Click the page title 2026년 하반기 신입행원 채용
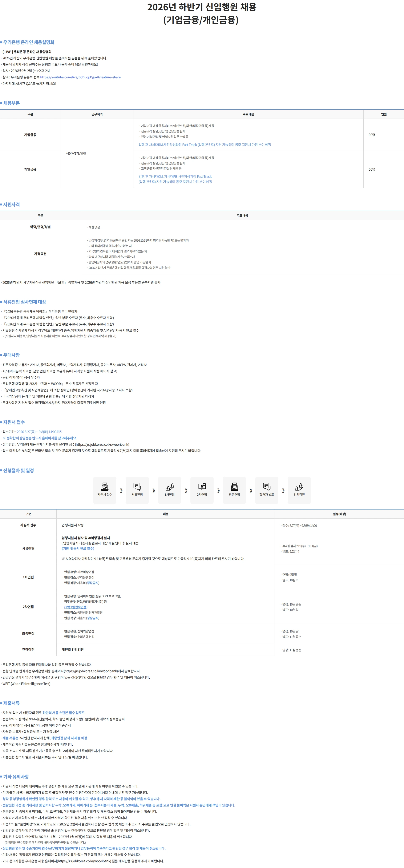 pyautogui.click(x=202, y=7)
